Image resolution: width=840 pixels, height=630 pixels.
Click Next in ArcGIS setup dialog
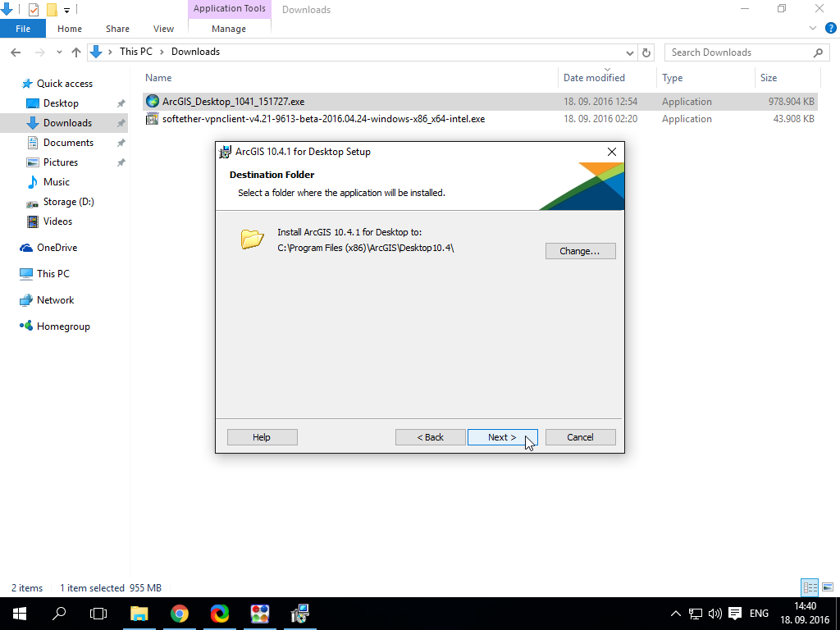[x=502, y=437]
